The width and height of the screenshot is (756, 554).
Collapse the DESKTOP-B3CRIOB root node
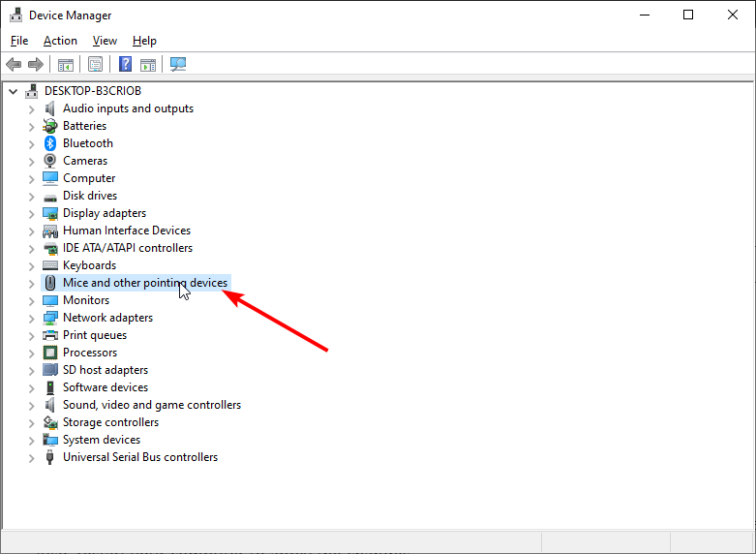pos(13,91)
